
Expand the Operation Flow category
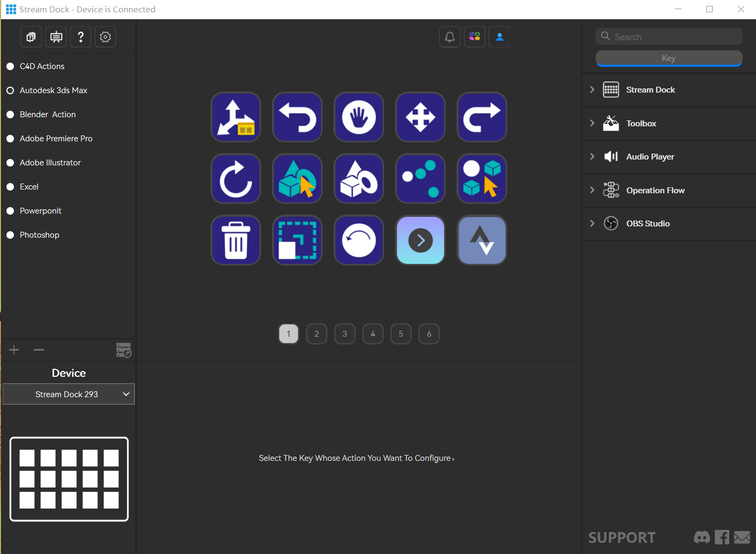pyautogui.click(x=669, y=191)
